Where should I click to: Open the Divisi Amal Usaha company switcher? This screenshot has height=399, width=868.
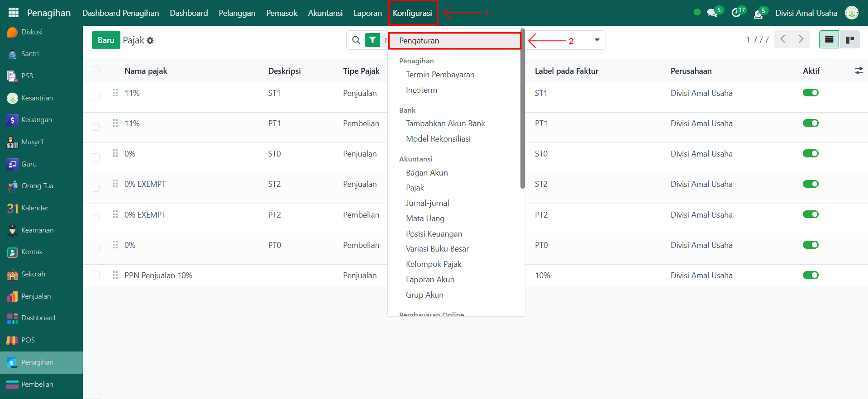(806, 13)
